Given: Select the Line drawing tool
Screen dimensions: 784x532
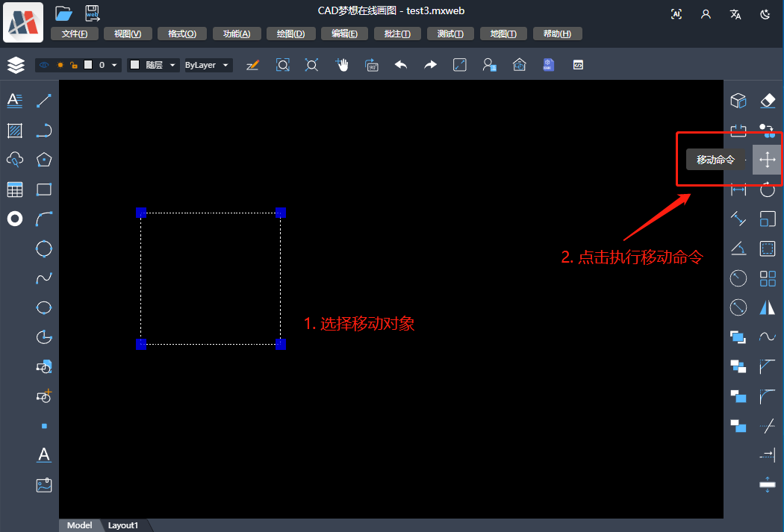Looking at the screenshot, I should 44,100.
